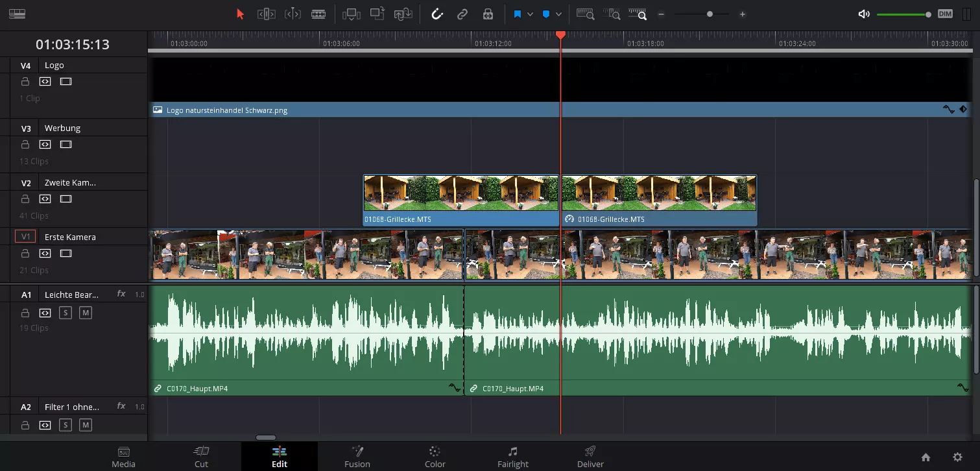Open the marker color dropdown arrow
The height and width of the screenshot is (471, 980).
pos(558,14)
